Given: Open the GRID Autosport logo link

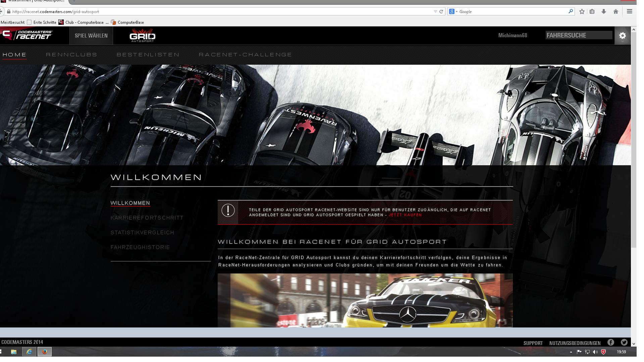Looking at the screenshot, I should pos(142,36).
